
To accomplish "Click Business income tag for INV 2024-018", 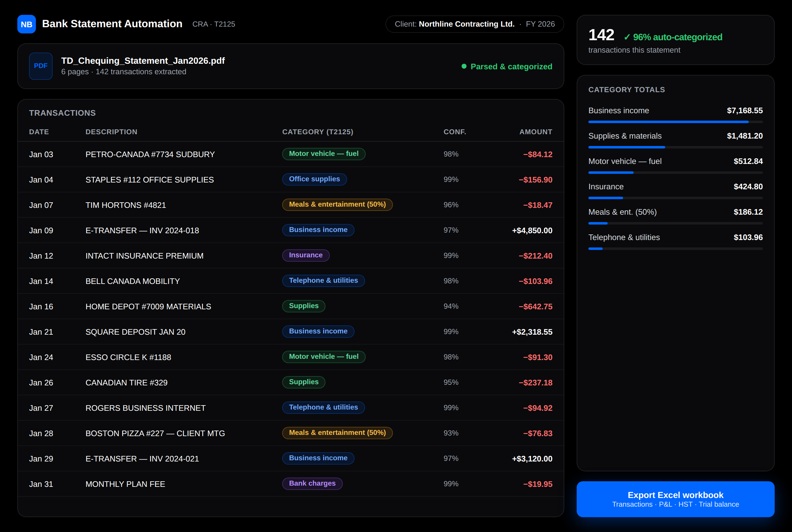I will click(x=318, y=230).
